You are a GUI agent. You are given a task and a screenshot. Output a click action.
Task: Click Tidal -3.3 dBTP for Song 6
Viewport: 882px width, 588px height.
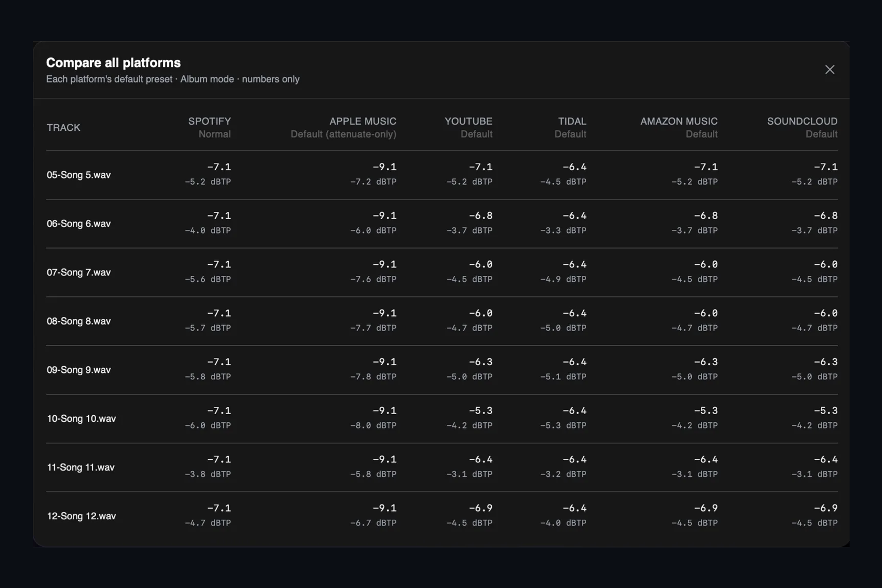[563, 230]
